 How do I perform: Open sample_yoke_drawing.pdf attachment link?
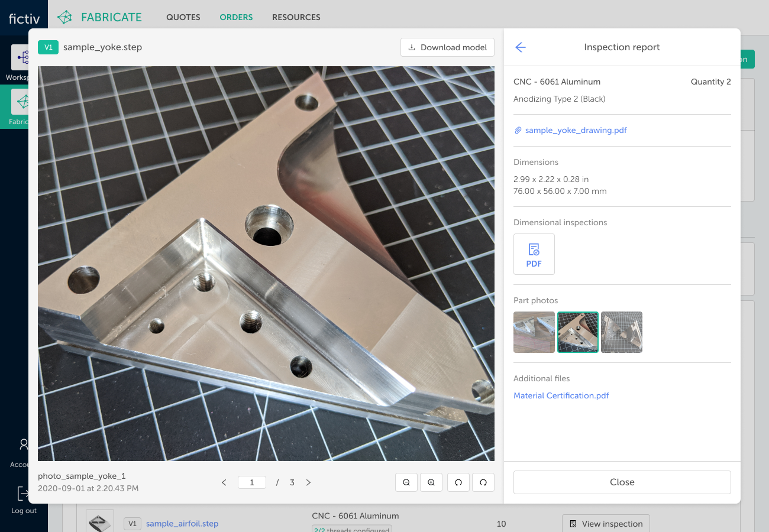576,130
